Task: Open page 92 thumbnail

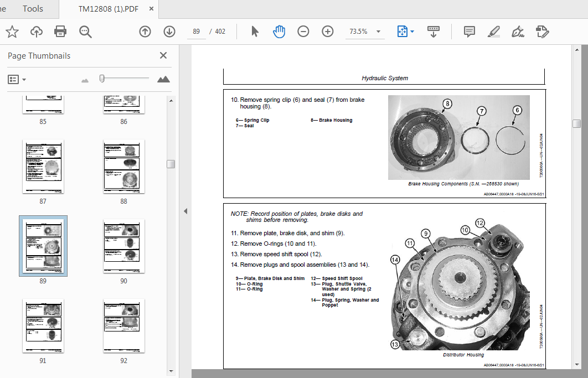Action: pos(124,326)
